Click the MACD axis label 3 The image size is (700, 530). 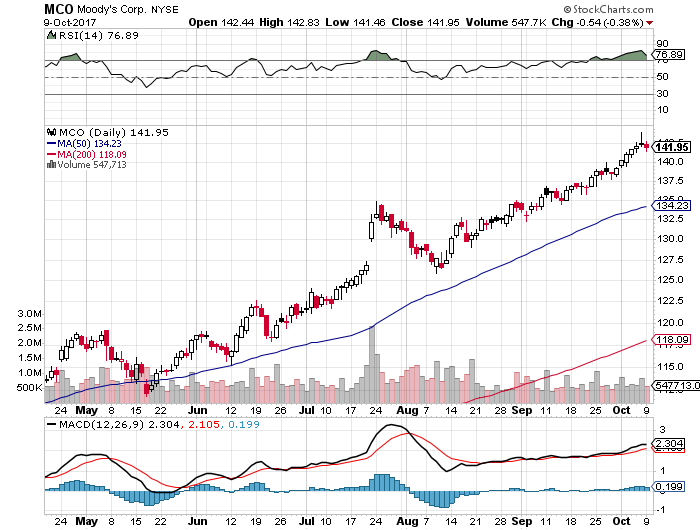click(x=662, y=430)
